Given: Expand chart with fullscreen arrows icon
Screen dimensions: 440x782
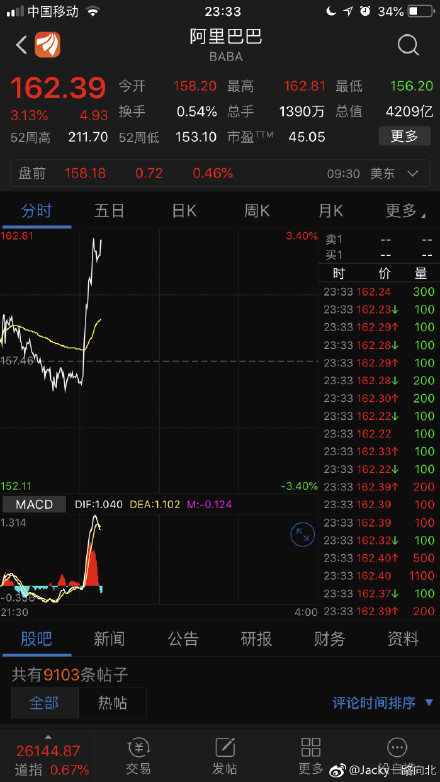Looking at the screenshot, I should [303, 535].
